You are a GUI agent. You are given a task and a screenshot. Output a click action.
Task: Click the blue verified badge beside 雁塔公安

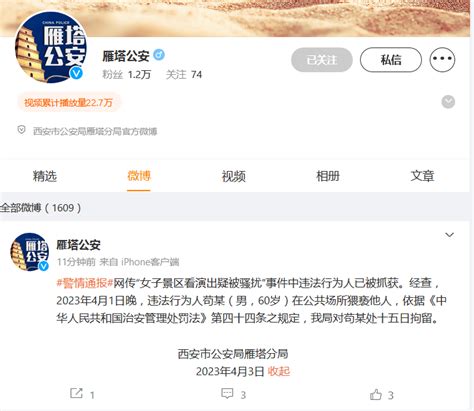tap(159, 55)
